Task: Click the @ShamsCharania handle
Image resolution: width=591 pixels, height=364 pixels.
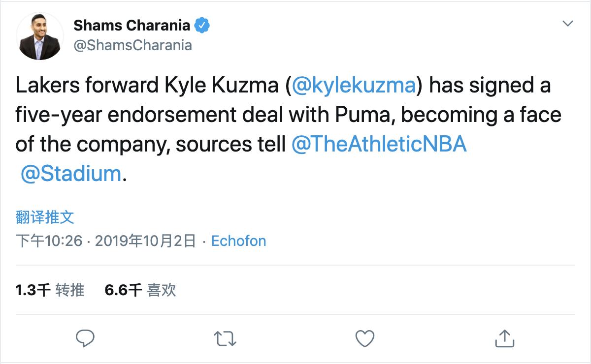Action: 132,45
